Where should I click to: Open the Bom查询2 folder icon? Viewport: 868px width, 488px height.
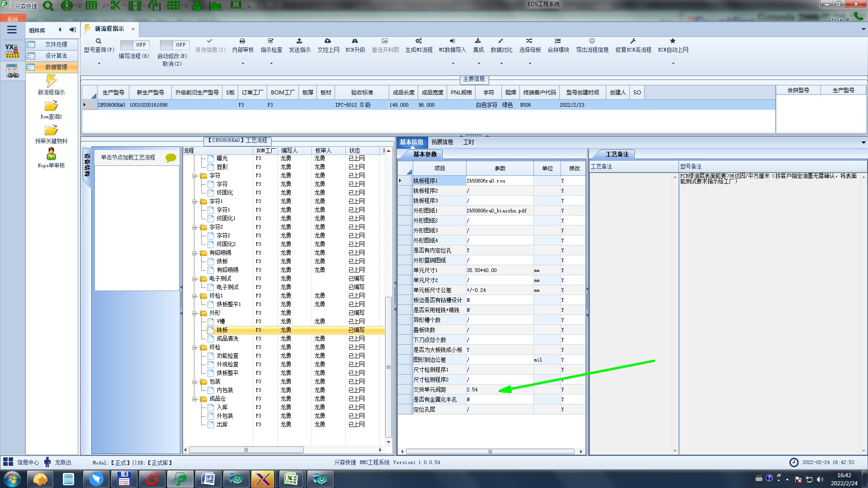tap(51, 106)
